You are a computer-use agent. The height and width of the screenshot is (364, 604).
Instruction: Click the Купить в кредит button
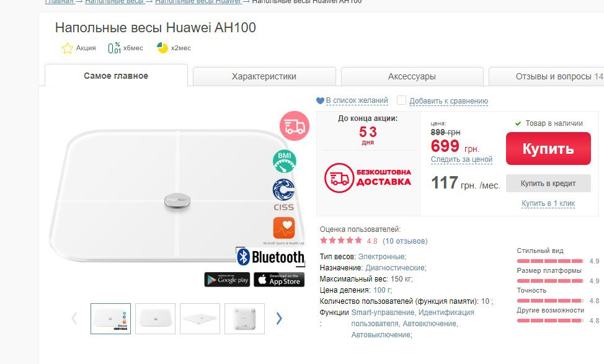click(x=548, y=184)
